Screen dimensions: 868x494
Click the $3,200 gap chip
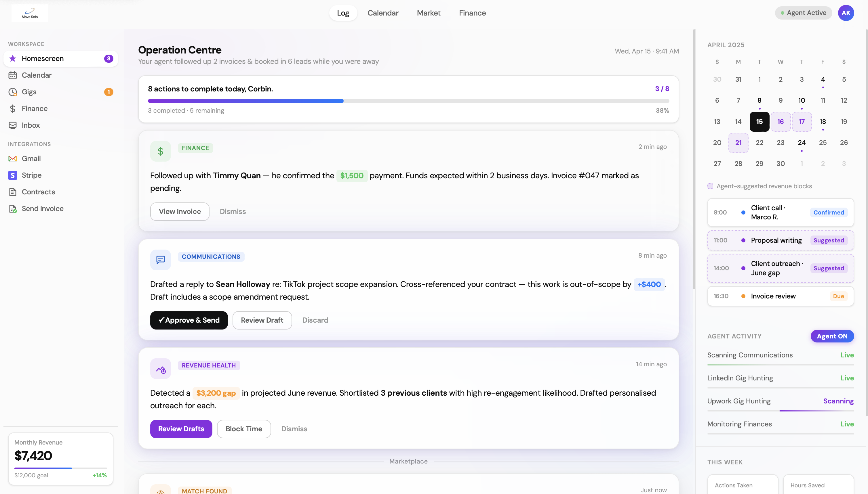point(216,393)
